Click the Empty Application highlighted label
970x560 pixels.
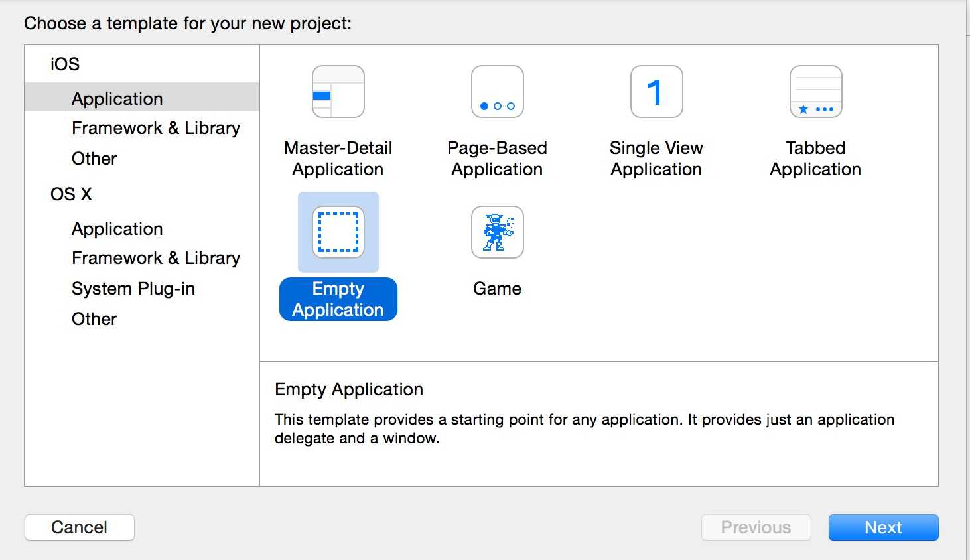click(x=338, y=299)
